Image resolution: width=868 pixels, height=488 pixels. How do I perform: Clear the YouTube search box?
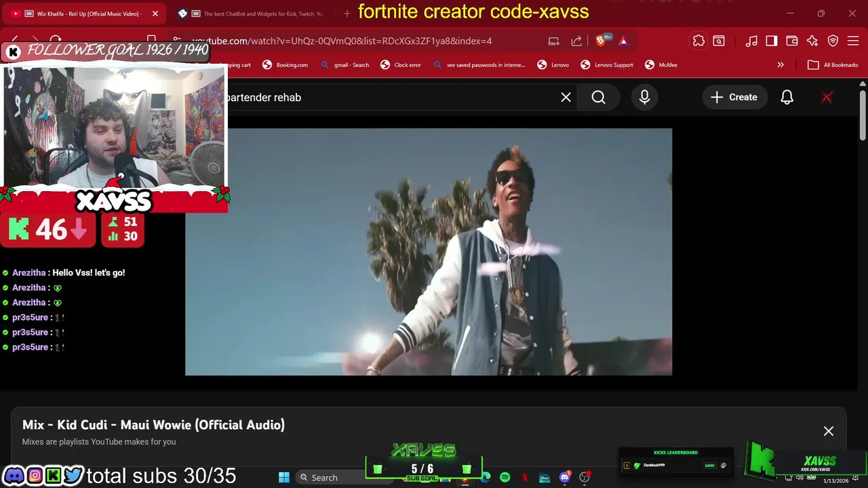tap(566, 98)
